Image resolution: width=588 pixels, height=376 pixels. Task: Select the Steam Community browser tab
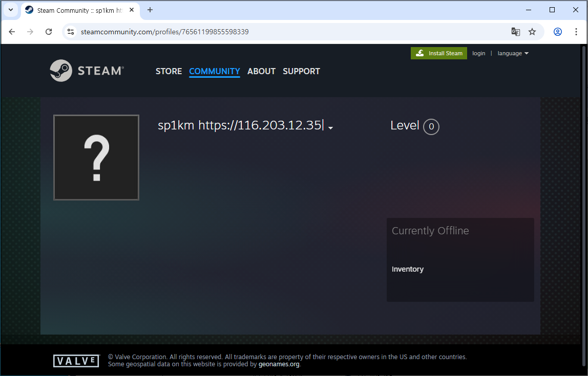click(x=80, y=10)
